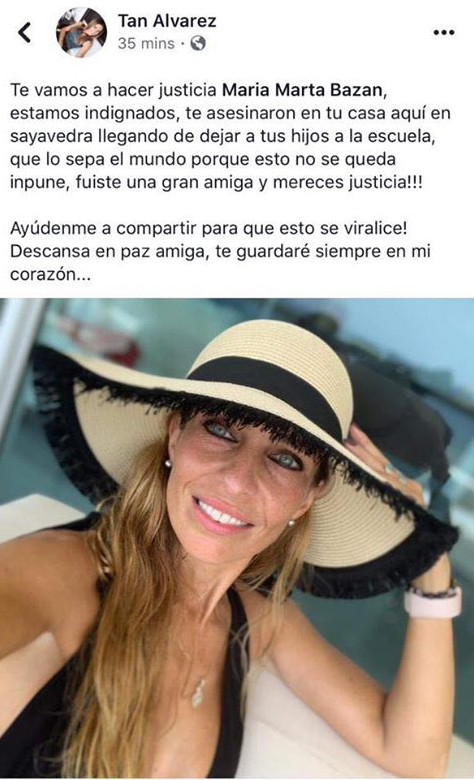Tap the necklace pendant in the photo
The image size is (474, 780).
pos(198,693)
